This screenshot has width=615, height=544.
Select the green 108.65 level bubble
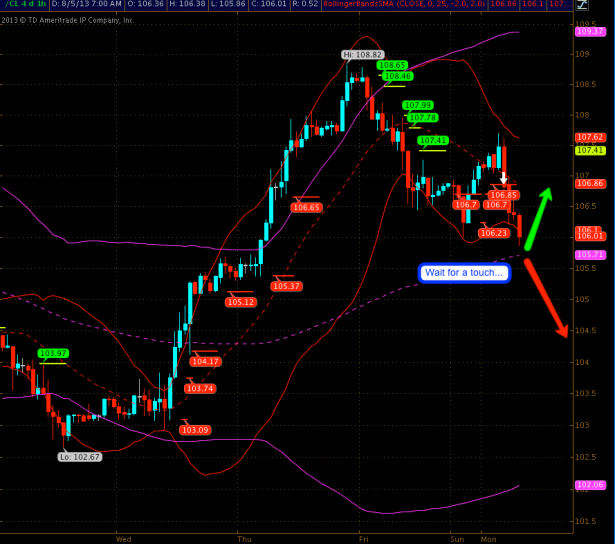[x=392, y=65]
